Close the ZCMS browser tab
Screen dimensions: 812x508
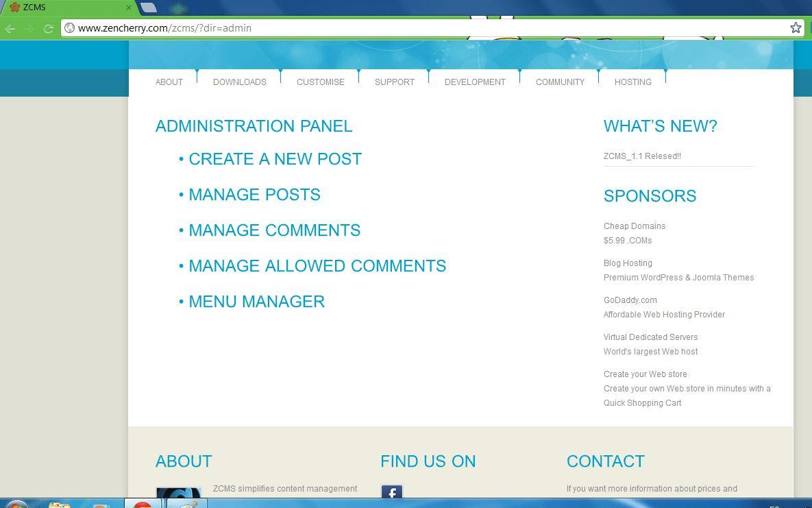pos(129,8)
